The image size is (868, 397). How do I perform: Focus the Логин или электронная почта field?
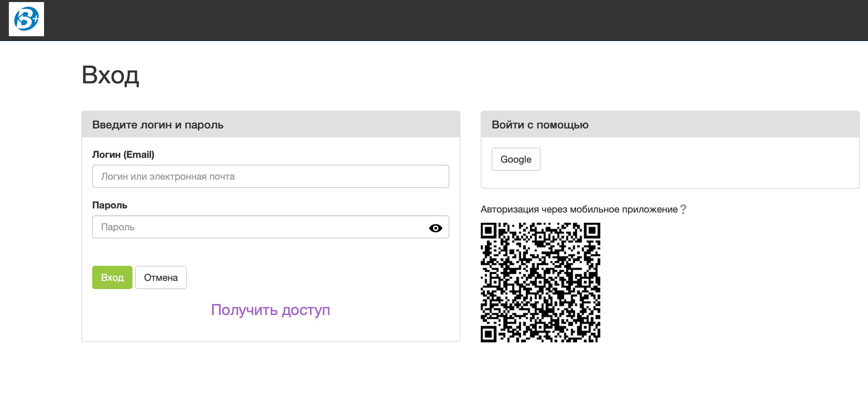[x=270, y=176]
